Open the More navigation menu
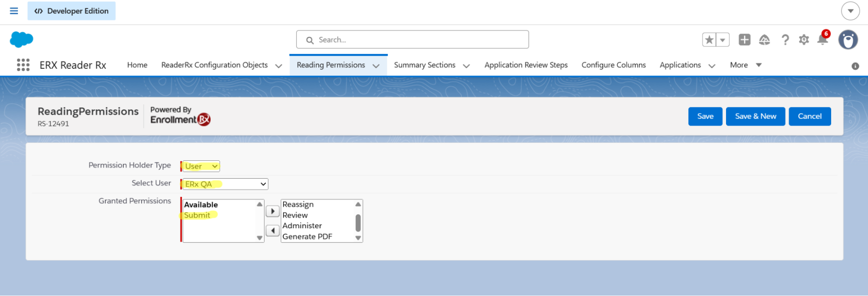868x296 pixels. tap(746, 65)
